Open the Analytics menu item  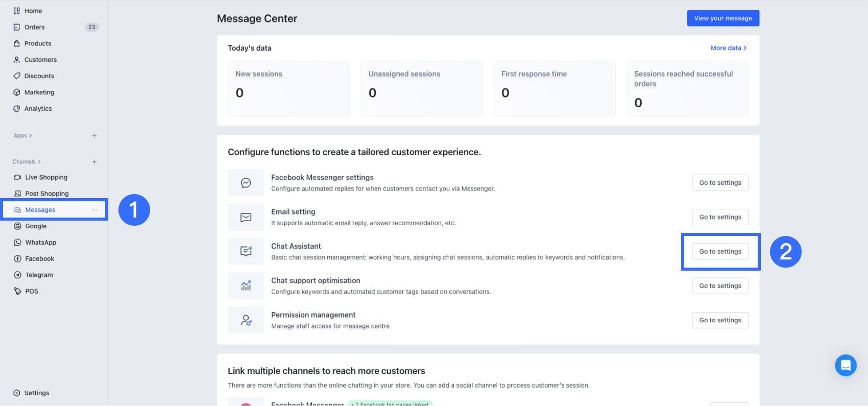click(x=38, y=109)
